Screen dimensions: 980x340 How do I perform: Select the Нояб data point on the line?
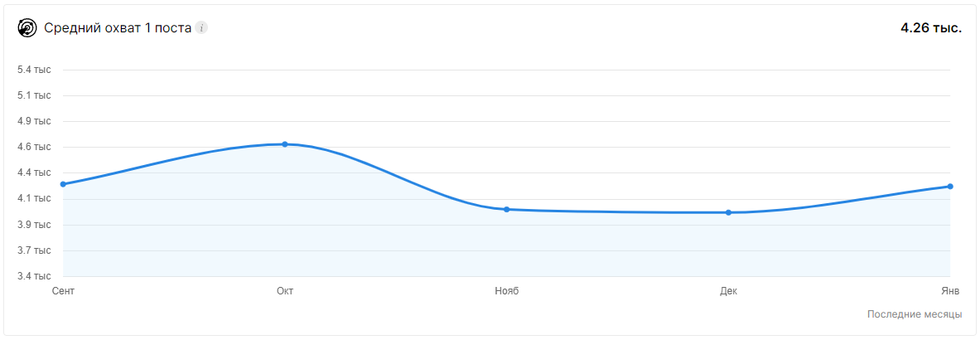[x=507, y=209]
